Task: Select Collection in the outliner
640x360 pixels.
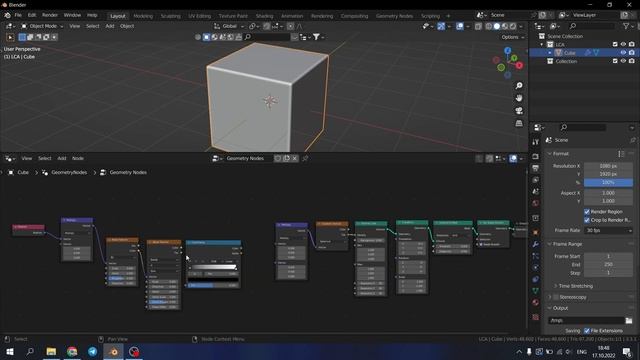Action: point(566,61)
